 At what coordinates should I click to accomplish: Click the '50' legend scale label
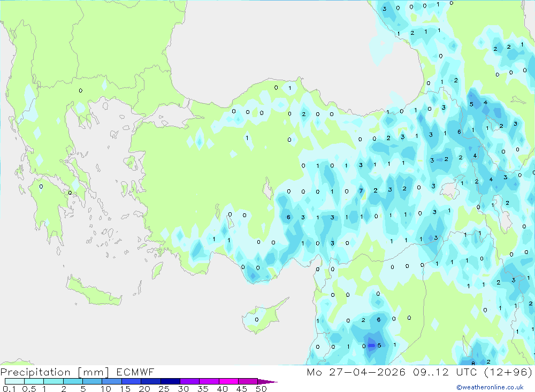pos(262,389)
